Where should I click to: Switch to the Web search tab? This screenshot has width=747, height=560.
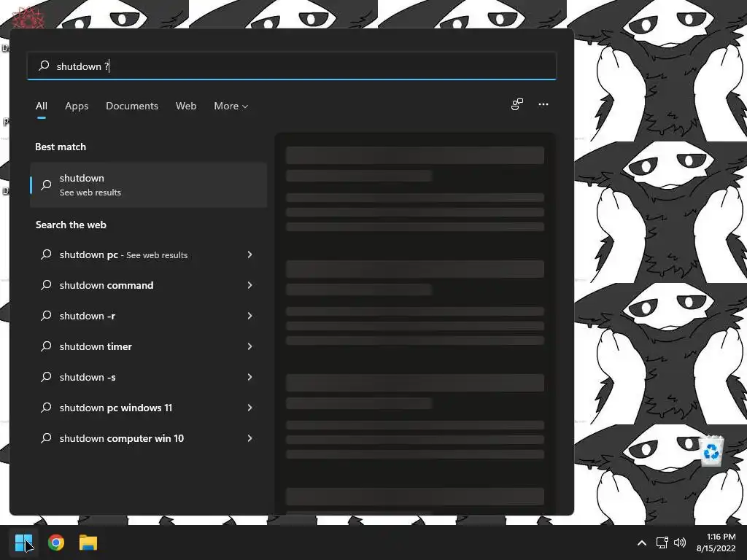(186, 106)
